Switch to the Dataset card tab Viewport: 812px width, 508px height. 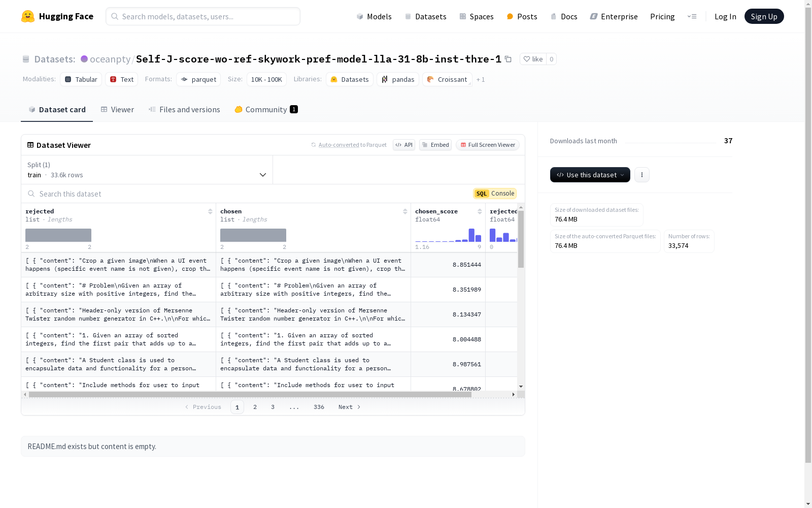(x=57, y=110)
